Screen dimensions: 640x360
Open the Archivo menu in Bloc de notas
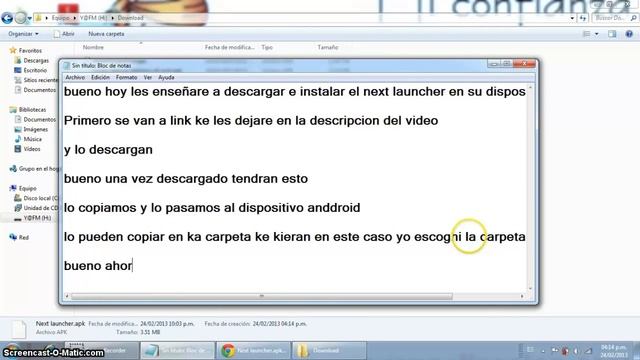(x=75, y=78)
